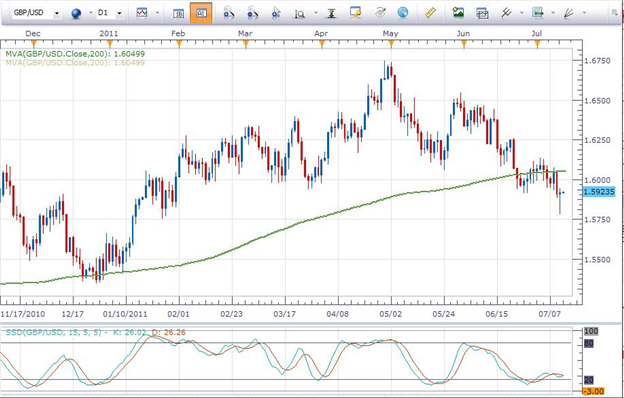Image resolution: width=624 pixels, height=398 pixels.
Task: Click the orange marker under Mar
Action: tap(245, 43)
